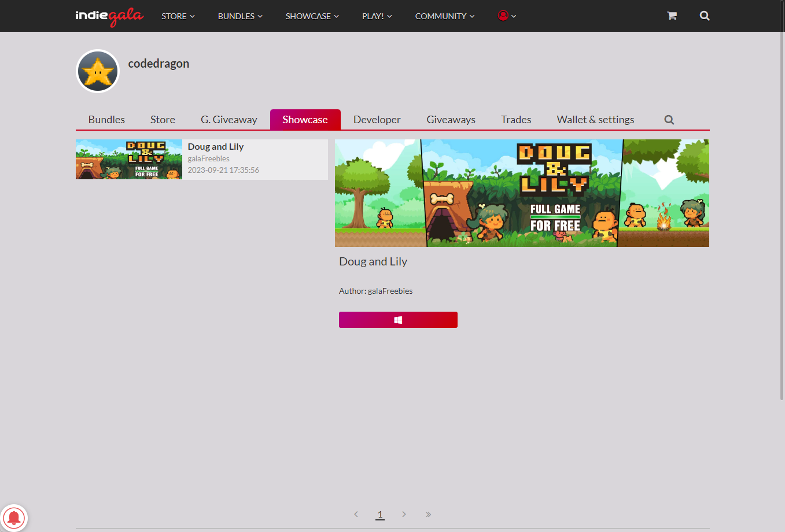This screenshot has width=785, height=532.
Task: Click codedragon's star avatar
Action: tap(98, 71)
